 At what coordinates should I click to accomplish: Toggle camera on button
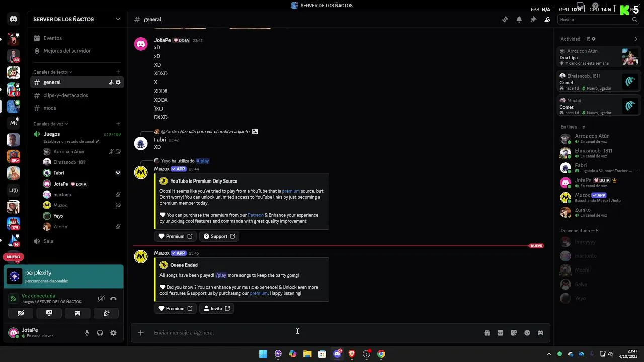pos(21,313)
